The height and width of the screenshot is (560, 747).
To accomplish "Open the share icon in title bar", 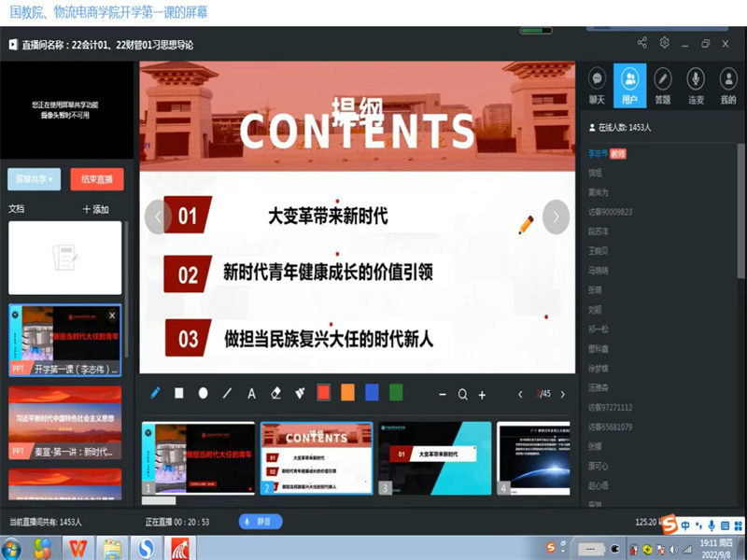I will pyautogui.click(x=642, y=43).
